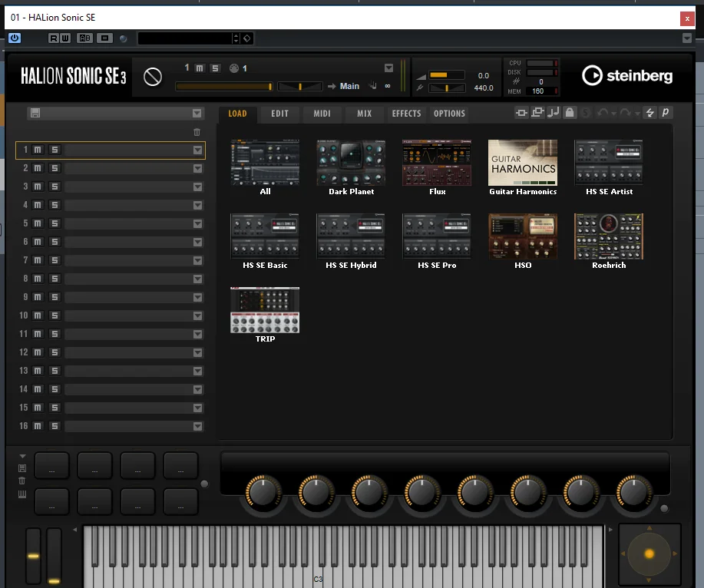Open the OPTIONS page
The image size is (704, 588).
pyautogui.click(x=449, y=114)
